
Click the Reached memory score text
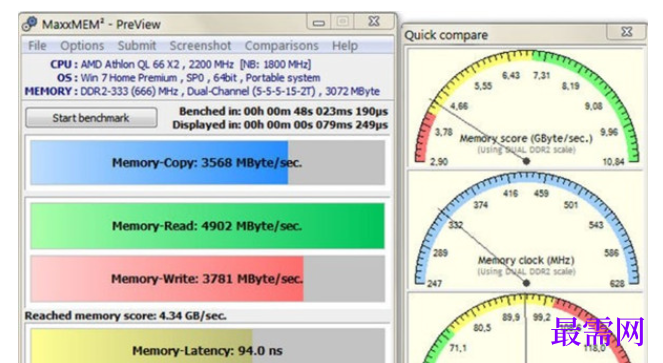[125, 316]
